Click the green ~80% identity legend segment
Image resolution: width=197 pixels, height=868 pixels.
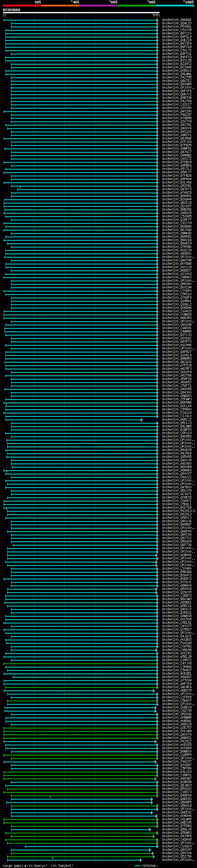tap(137, 6)
